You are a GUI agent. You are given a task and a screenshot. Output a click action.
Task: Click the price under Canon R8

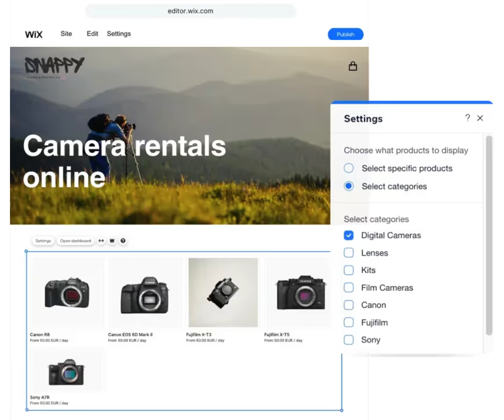point(49,340)
